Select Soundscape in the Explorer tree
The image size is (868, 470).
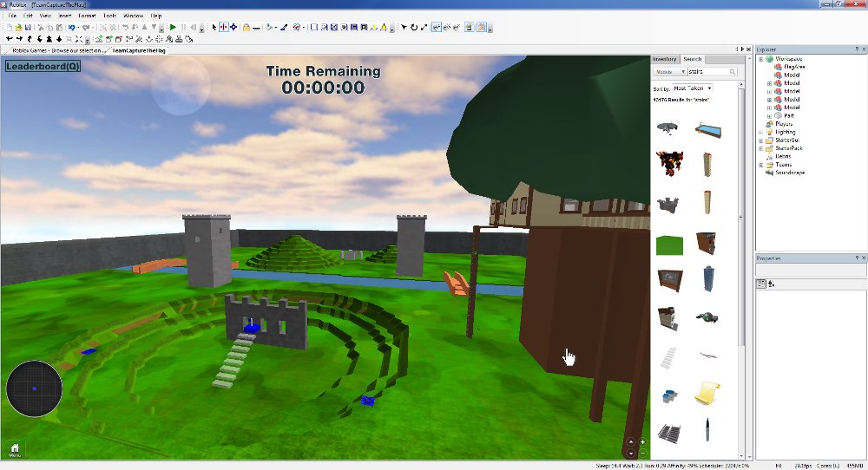click(789, 173)
